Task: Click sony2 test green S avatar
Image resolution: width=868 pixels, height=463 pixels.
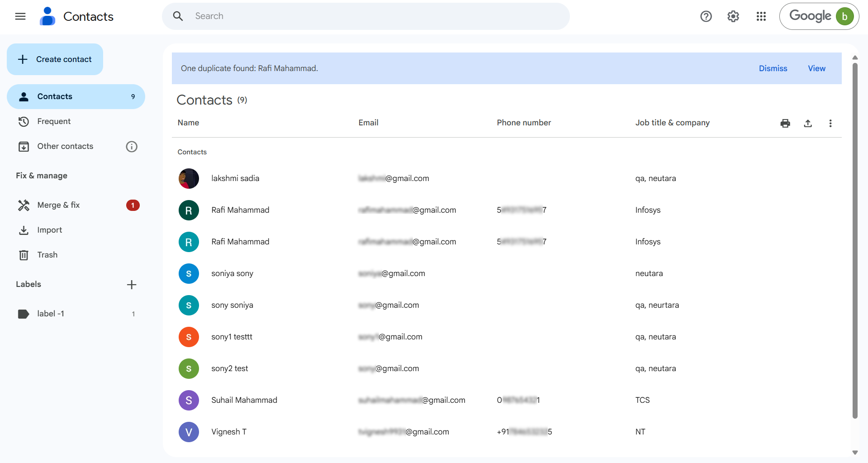Action: [x=189, y=368]
